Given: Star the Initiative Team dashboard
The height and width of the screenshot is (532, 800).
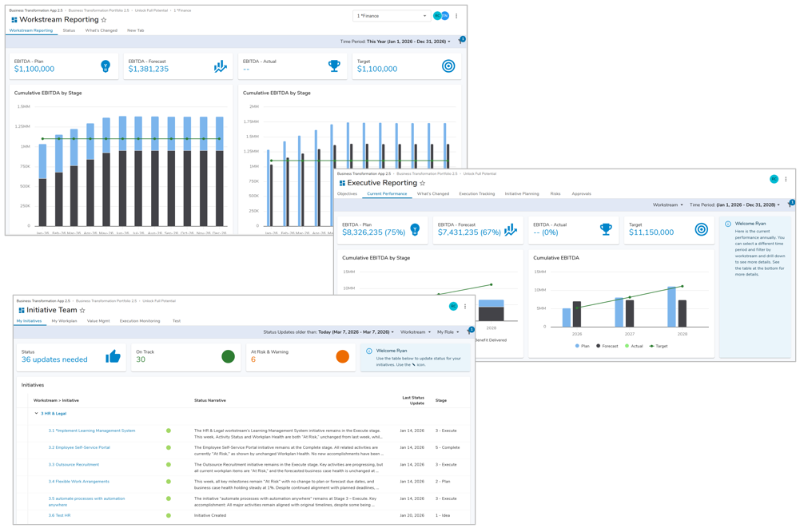Looking at the screenshot, I should click(x=82, y=311).
